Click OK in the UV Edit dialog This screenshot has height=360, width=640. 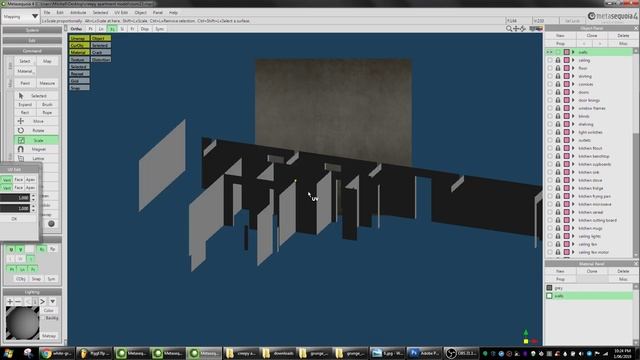(14, 219)
